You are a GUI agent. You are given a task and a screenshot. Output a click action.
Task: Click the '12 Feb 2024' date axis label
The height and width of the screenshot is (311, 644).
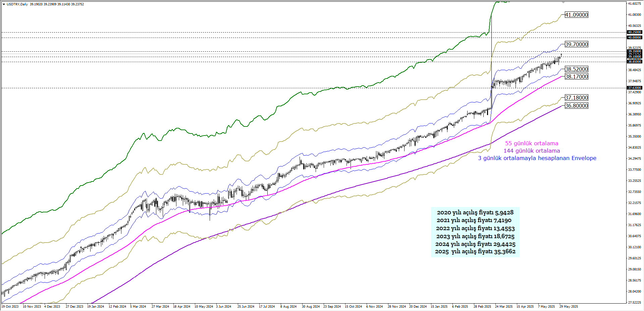click(117, 307)
